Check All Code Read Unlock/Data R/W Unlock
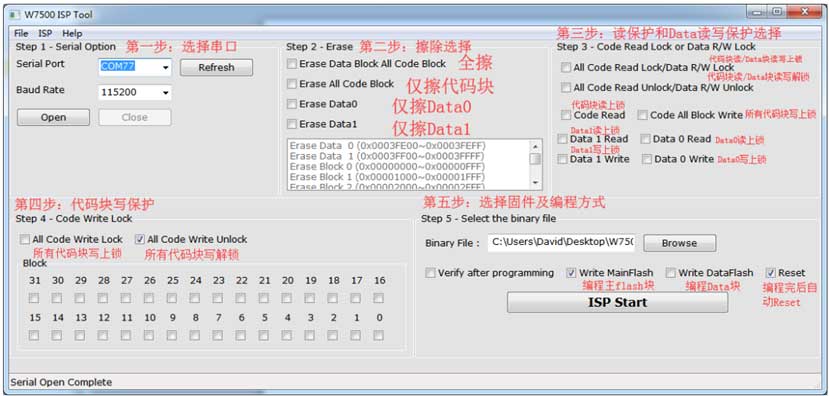Image resolution: width=829 pixels, height=396 pixels. click(x=566, y=88)
